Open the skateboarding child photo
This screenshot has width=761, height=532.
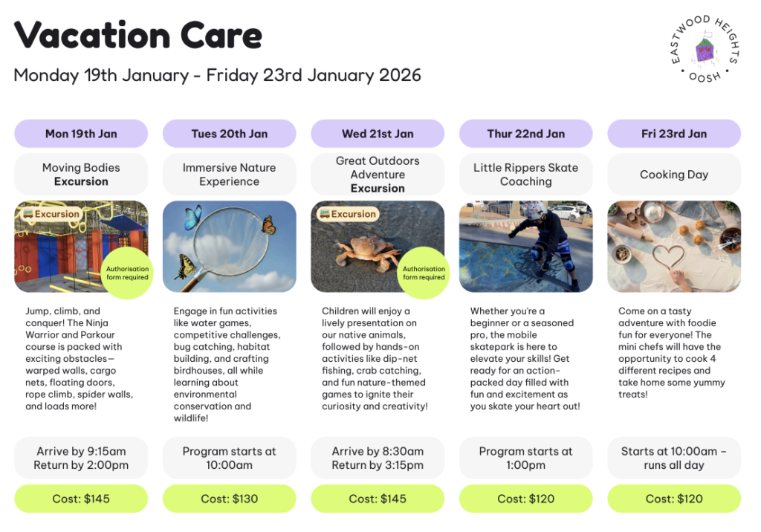point(525,246)
